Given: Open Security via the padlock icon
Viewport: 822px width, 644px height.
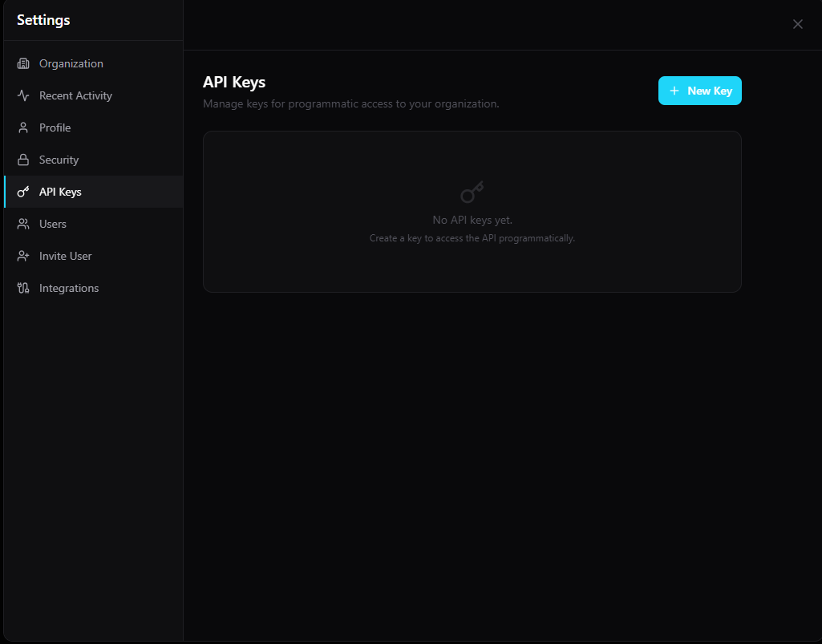Looking at the screenshot, I should [25, 160].
